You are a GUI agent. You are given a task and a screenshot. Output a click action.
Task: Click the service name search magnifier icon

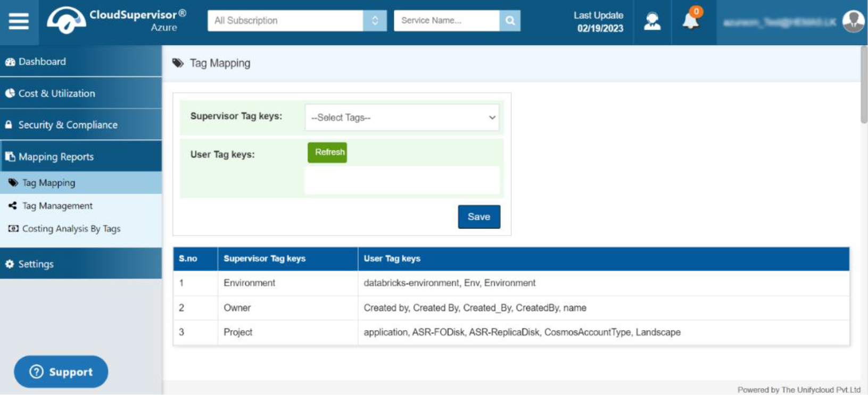point(510,21)
